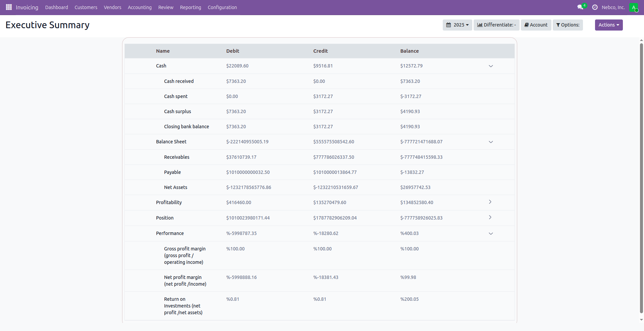Go to the Customers menu
The image size is (644, 331).
click(x=86, y=7)
